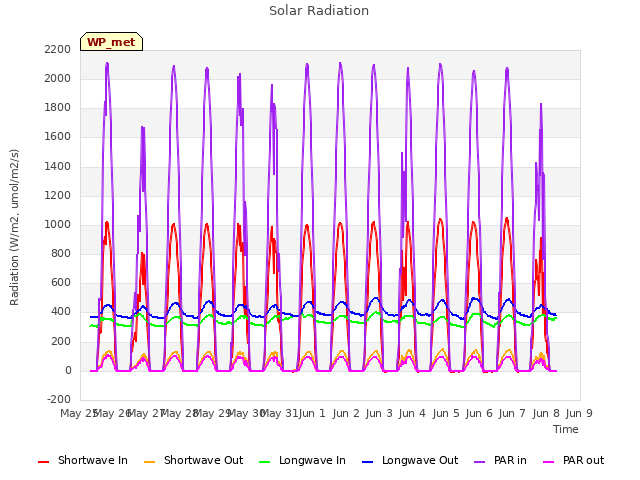
Task: Click the Time x-axis title
Action: (566, 429)
